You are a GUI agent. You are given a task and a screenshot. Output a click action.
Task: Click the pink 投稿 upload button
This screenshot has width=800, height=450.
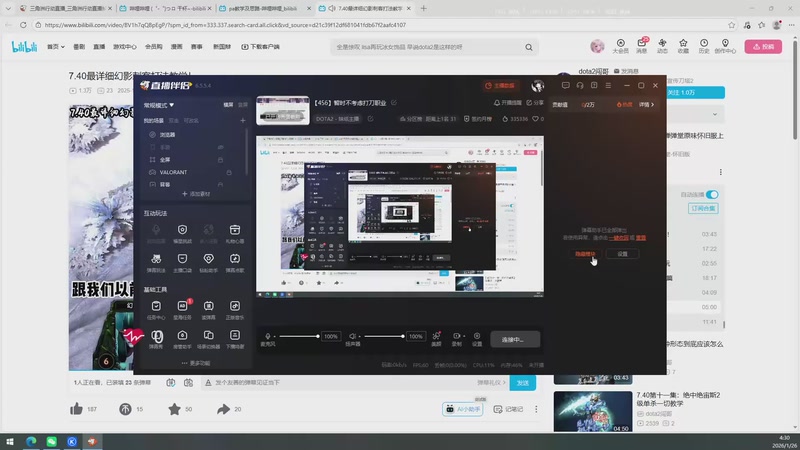[763, 46]
